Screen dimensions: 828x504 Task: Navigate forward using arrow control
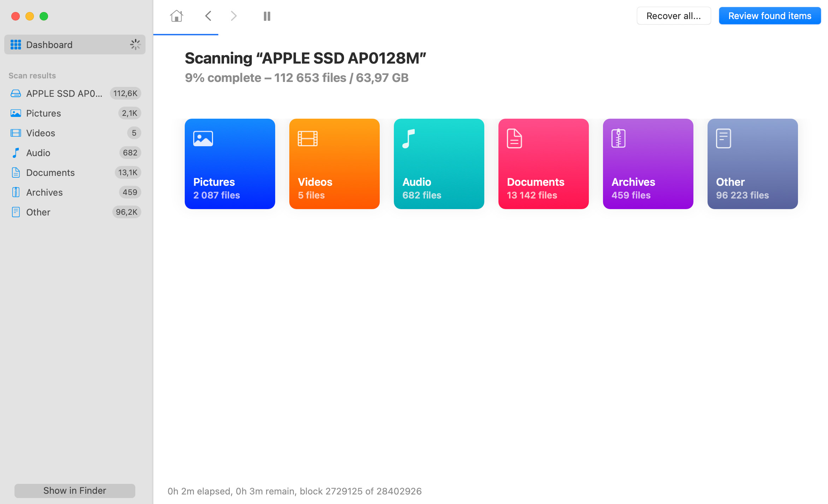[x=233, y=16]
